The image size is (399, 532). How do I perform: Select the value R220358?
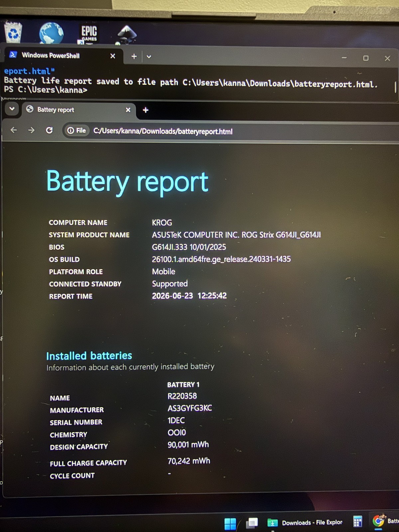[182, 396]
